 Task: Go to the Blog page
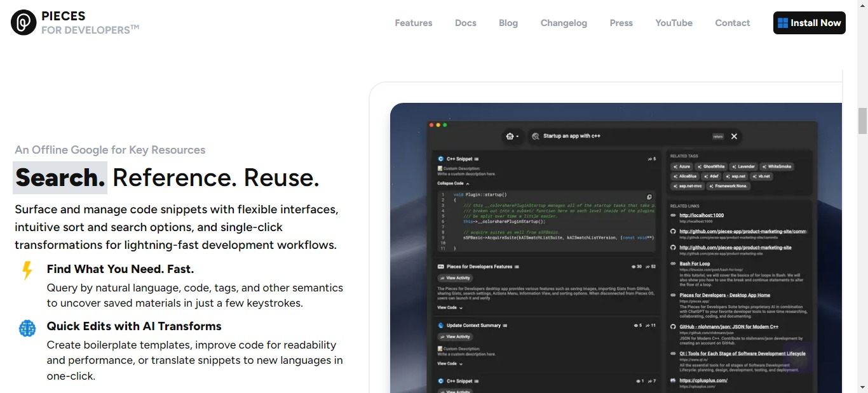click(x=508, y=23)
